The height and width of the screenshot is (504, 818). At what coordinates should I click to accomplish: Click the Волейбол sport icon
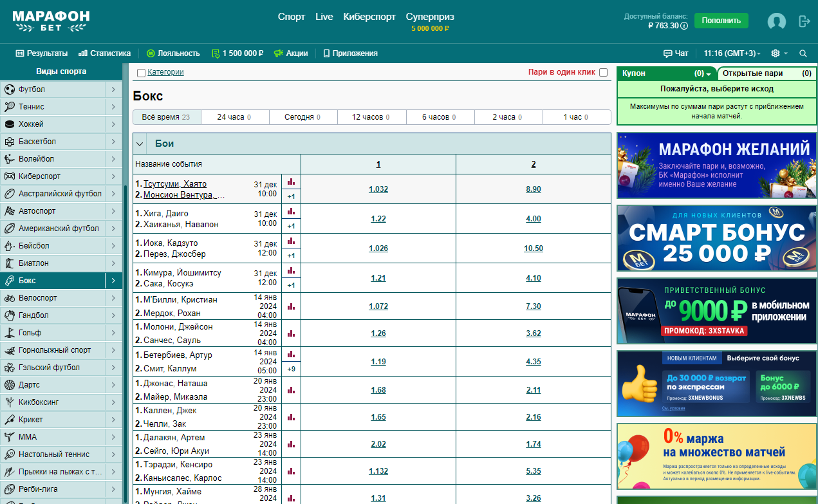pos(10,159)
